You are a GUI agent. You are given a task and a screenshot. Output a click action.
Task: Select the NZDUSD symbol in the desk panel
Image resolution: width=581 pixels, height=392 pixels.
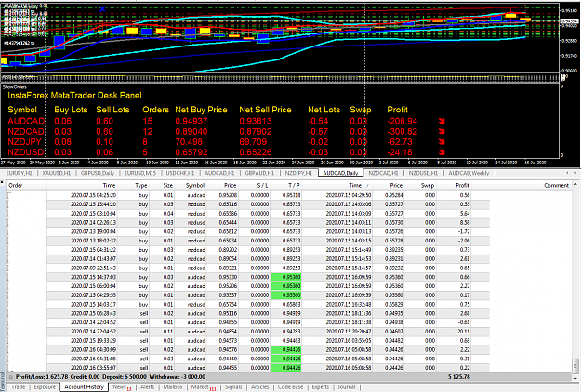26,152
